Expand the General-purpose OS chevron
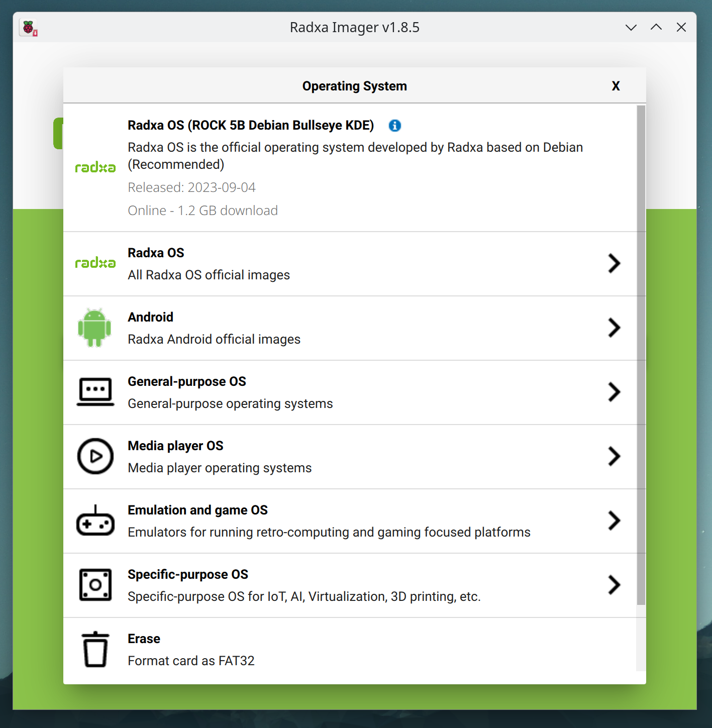This screenshot has width=712, height=728. (x=614, y=392)
